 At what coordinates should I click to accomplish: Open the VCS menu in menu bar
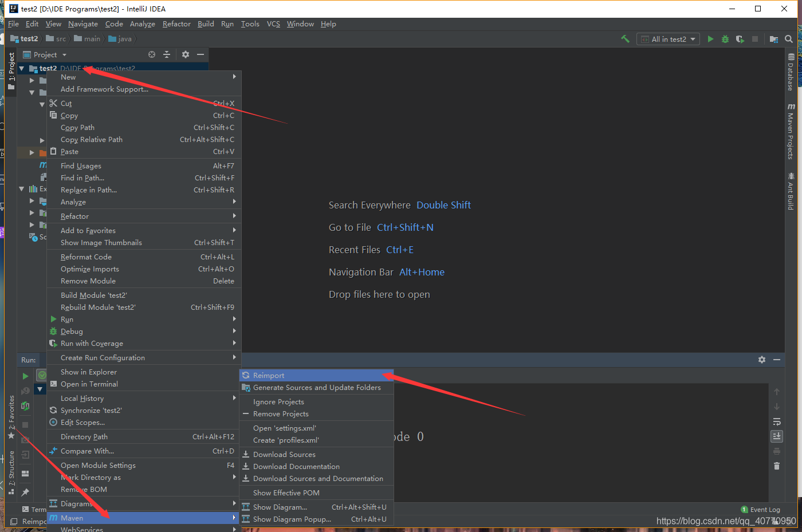tap(273, 24)
